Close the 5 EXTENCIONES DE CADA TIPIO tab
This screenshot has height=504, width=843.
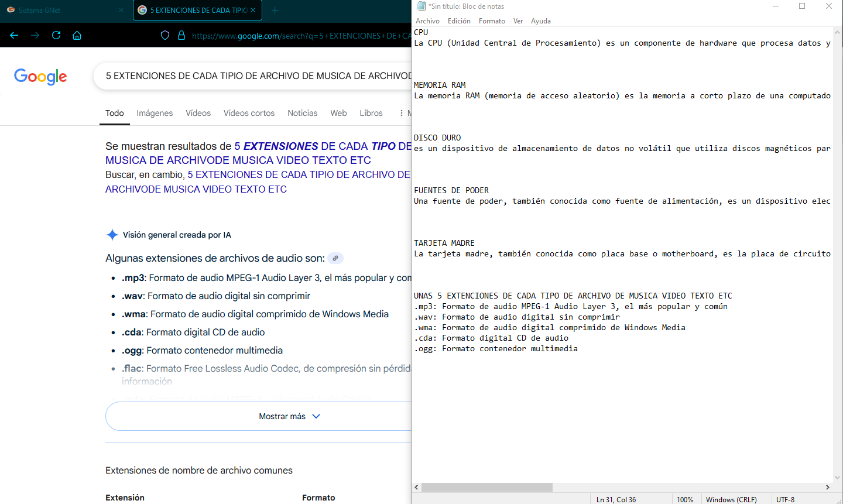pyautogui.click(x=253, y=10)
